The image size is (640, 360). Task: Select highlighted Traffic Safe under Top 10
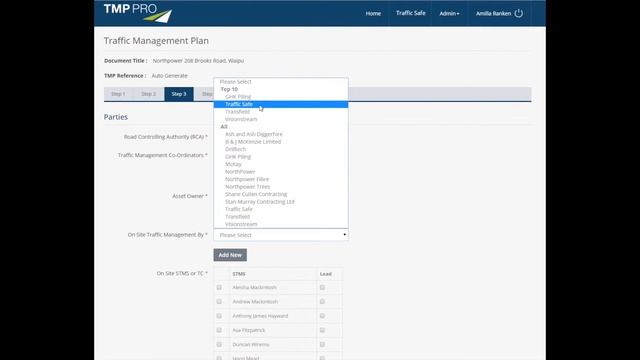[281, 104]
